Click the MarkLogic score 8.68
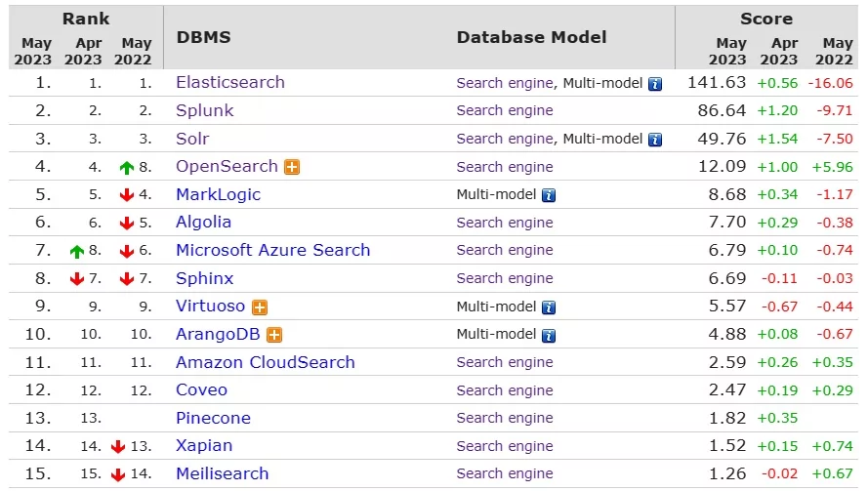 pyautogui.click(x=727, y=195)
